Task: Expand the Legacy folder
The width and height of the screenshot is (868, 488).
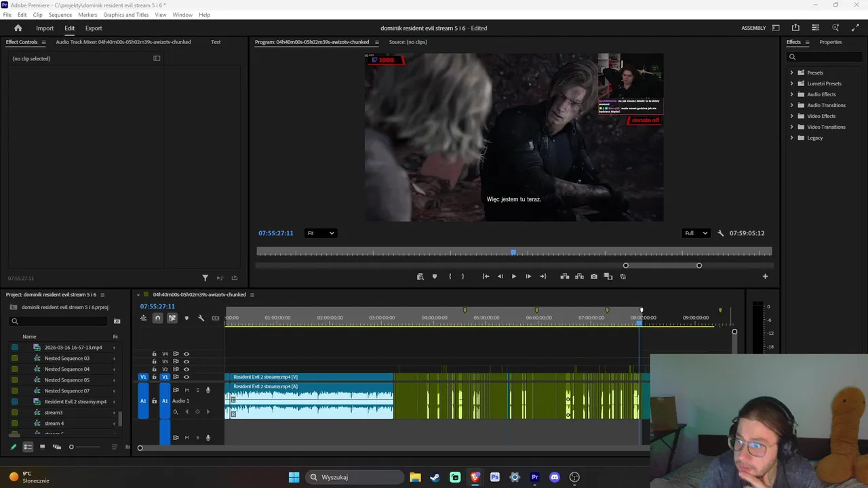Action: [791, 138]
